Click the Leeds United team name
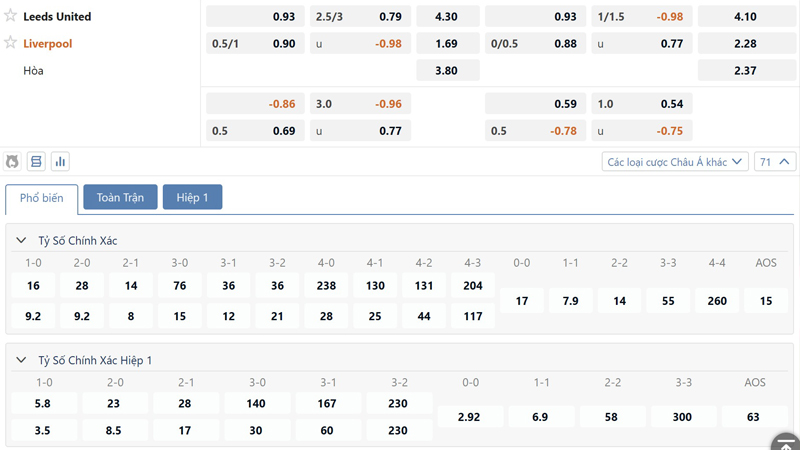This screenshot has width=800, height=450. (x=57, y=17)
